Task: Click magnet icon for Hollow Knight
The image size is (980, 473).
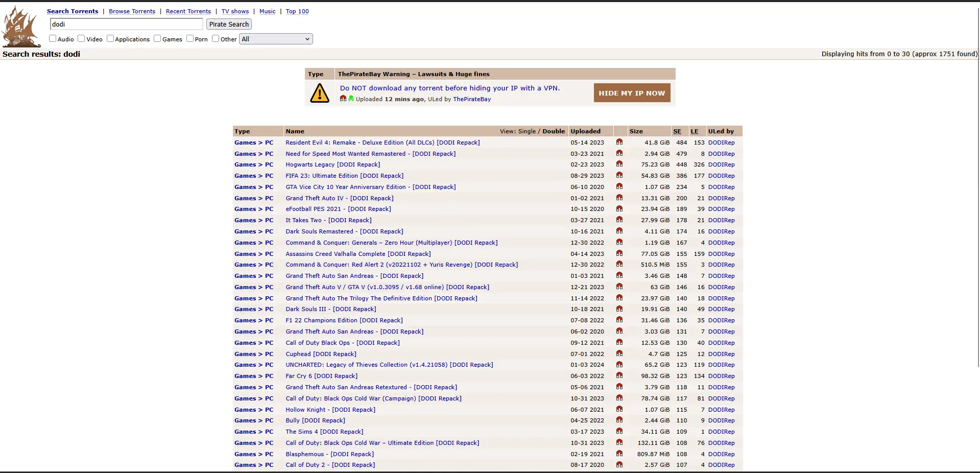Action: coord(619,409)
